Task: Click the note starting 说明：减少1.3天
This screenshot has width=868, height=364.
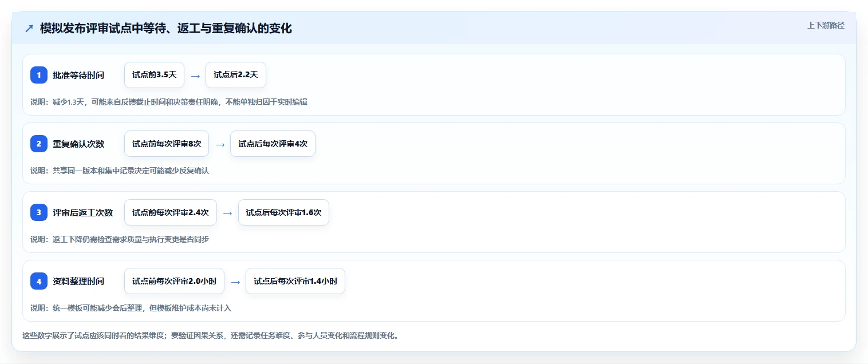Action: (x=169, y=102)
